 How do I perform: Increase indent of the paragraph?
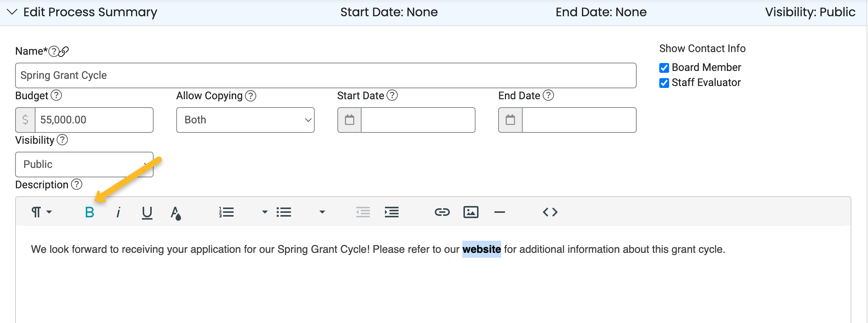[x=391, y=212]
